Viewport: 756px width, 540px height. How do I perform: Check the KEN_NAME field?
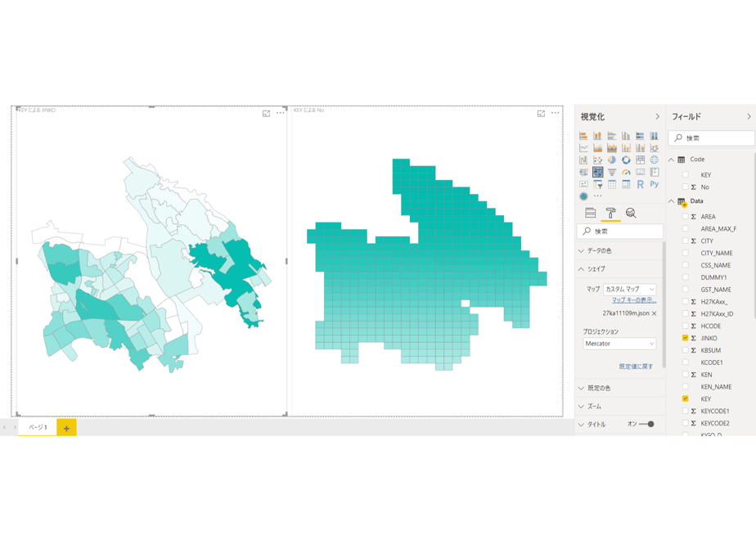[x=685, y=387]
